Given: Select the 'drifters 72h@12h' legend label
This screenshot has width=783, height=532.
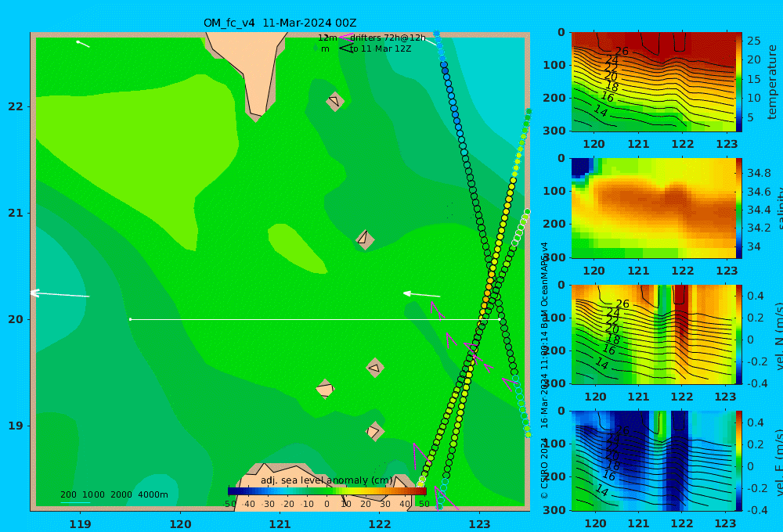Looking at the screenshot, I should coord(388,38).
